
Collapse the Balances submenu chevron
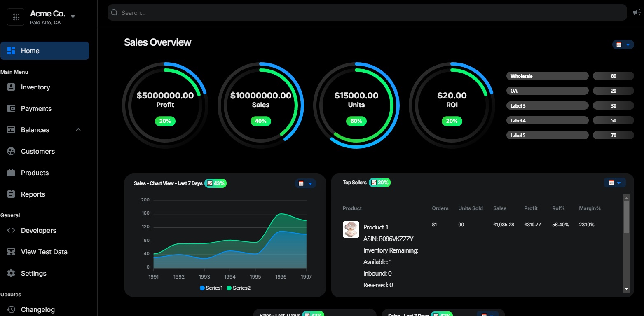point(78,130)
